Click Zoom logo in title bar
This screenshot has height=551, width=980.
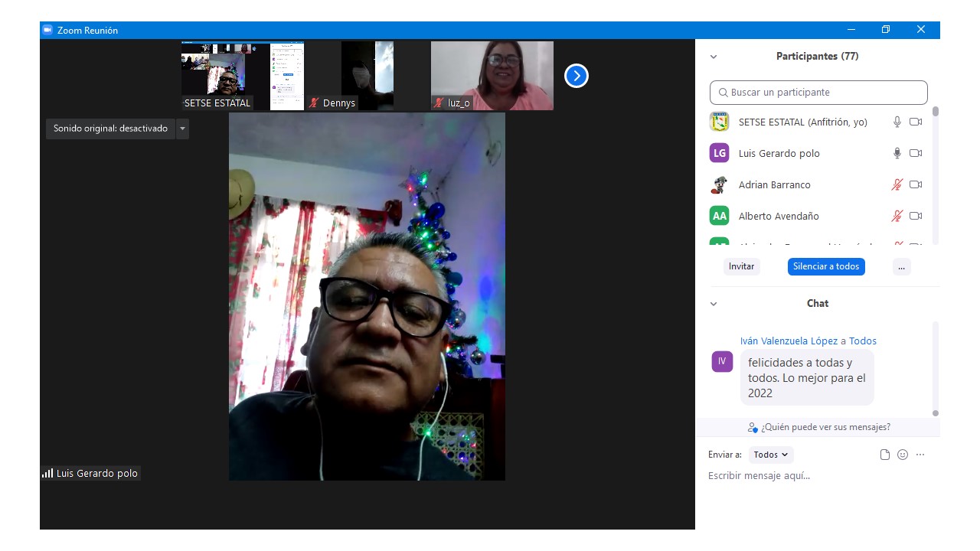pyautogui.click(x=47, y=30)
